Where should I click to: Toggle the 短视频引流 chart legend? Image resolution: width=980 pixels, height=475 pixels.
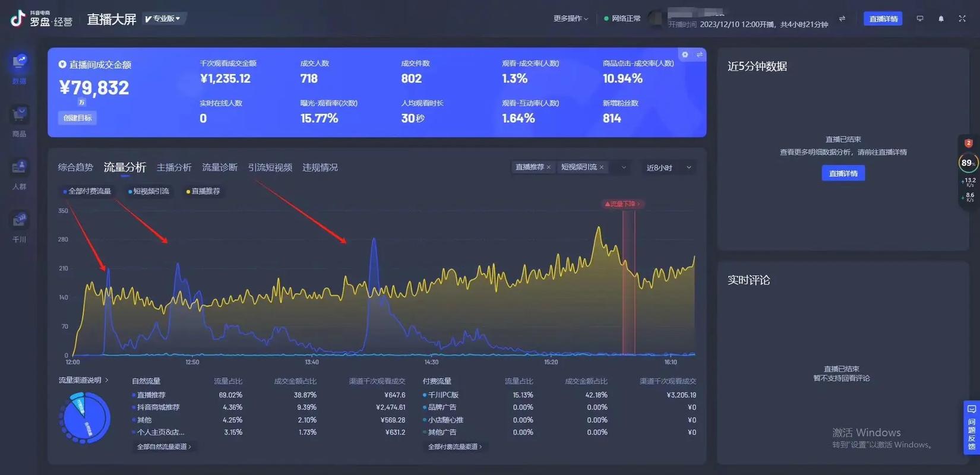pyautogui.click(x=148, y=191)
